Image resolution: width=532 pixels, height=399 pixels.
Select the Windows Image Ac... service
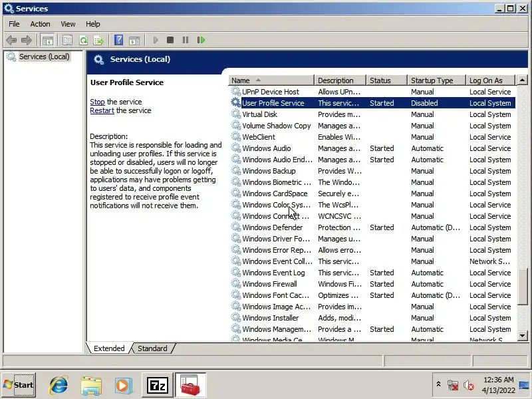(372, 307)
